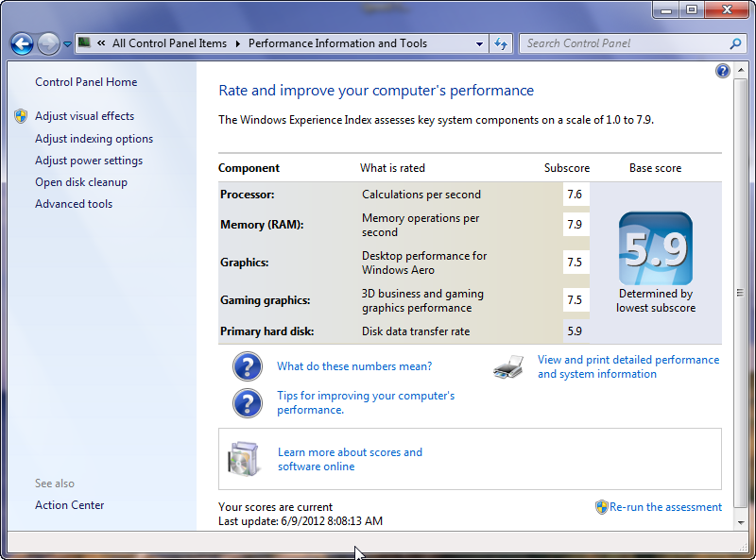
Task: Click in the Search Control Panel field
Action: [624, 43]
